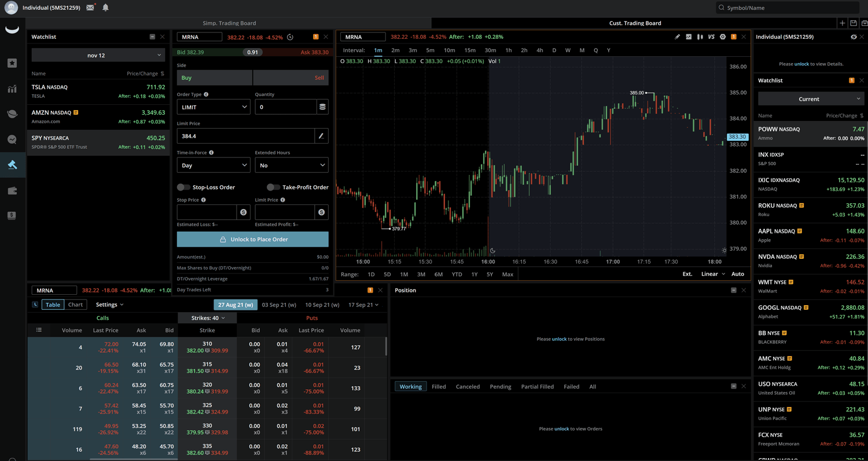Open the messages envelope icon
This screenshot has width=868, height=461.
click(90, 8)
